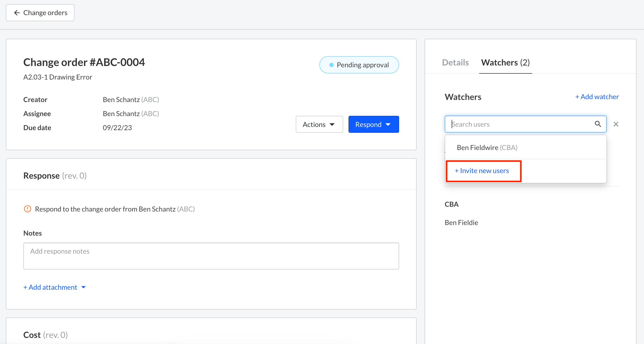Click the Add watcher link
Viewport: 644px width, 344px height.
[597, 97]
